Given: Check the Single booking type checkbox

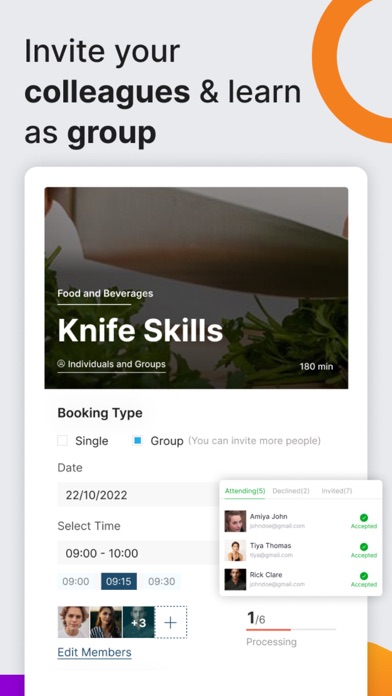Looking at the screenshot, I should click(63, 441).
